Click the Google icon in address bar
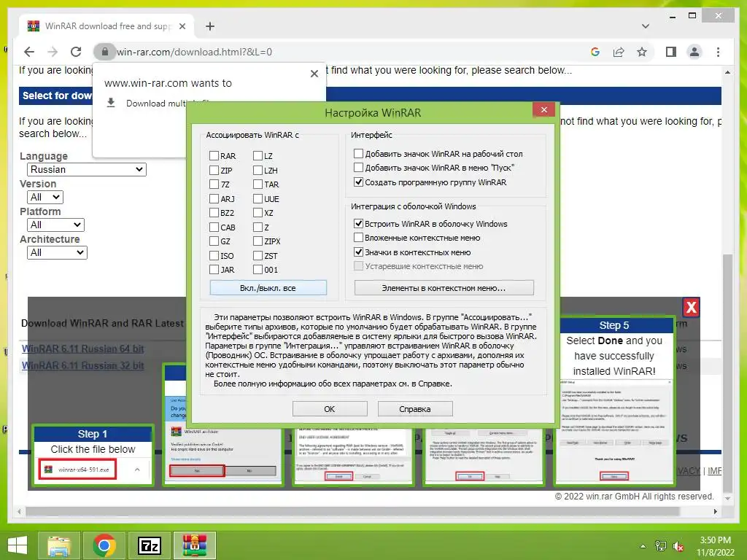 point(595,52)
